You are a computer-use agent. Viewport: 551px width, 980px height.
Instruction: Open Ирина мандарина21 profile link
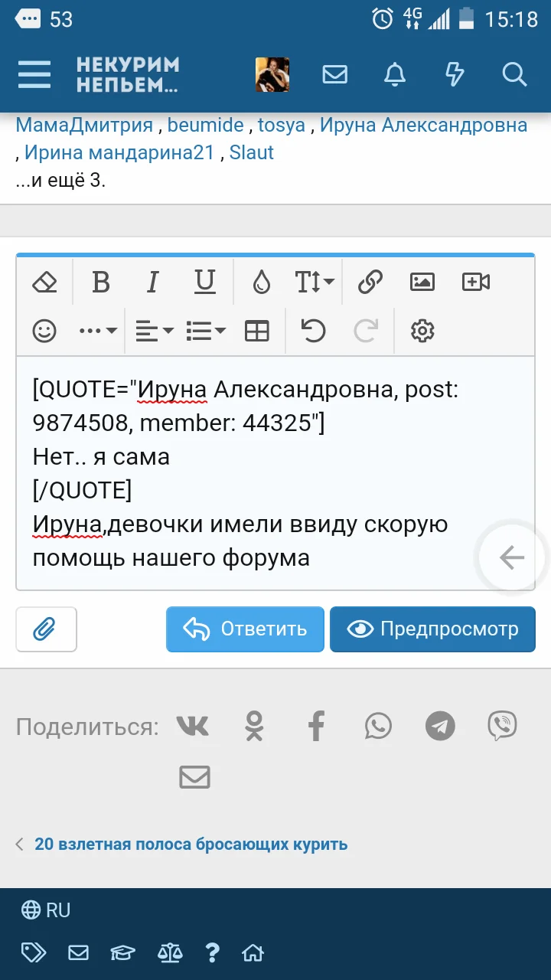point(119,152)
